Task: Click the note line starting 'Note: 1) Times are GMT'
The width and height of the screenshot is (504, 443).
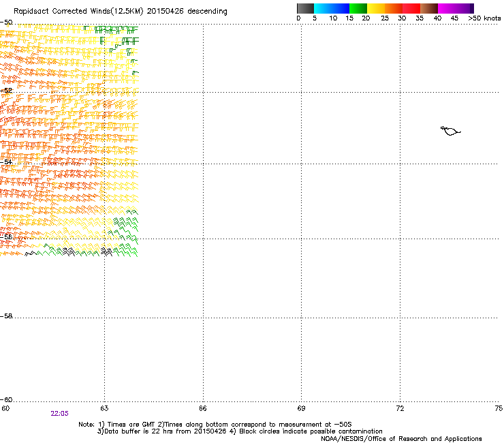Action: 215,425
